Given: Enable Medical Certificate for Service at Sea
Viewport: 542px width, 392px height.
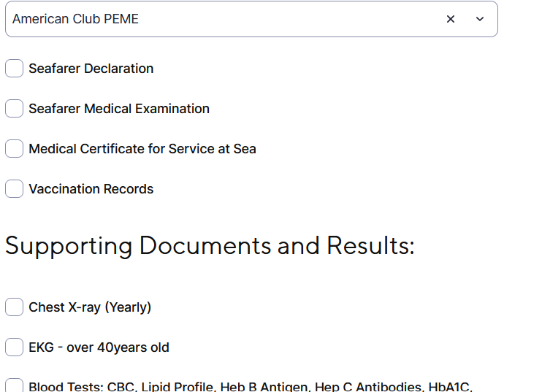Looking at the screenshot, I should pyautogui.click(x=14, y=148).
